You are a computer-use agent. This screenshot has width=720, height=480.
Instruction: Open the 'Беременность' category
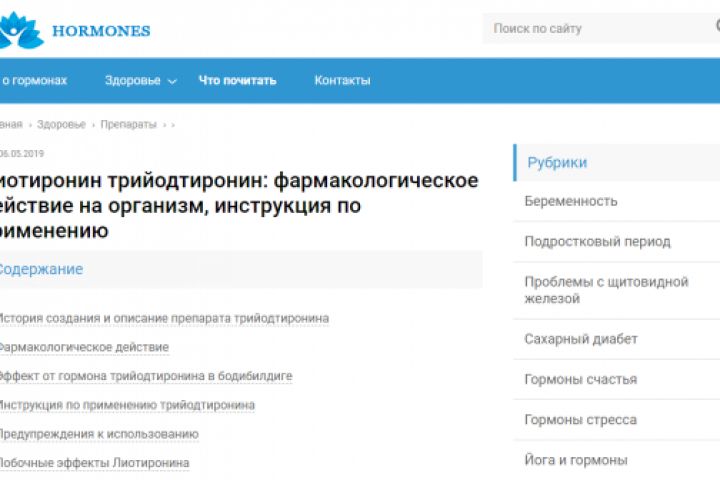tap(571, 201)
